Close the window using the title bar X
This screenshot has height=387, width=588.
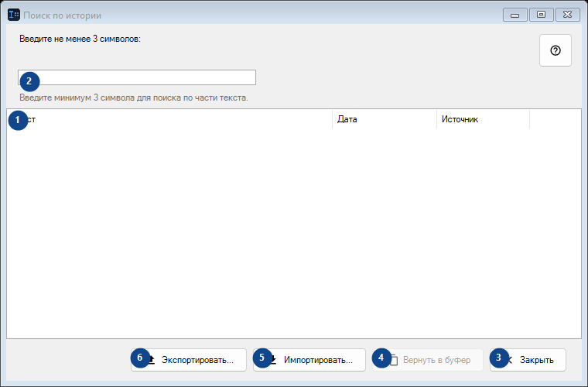(567, 15)
